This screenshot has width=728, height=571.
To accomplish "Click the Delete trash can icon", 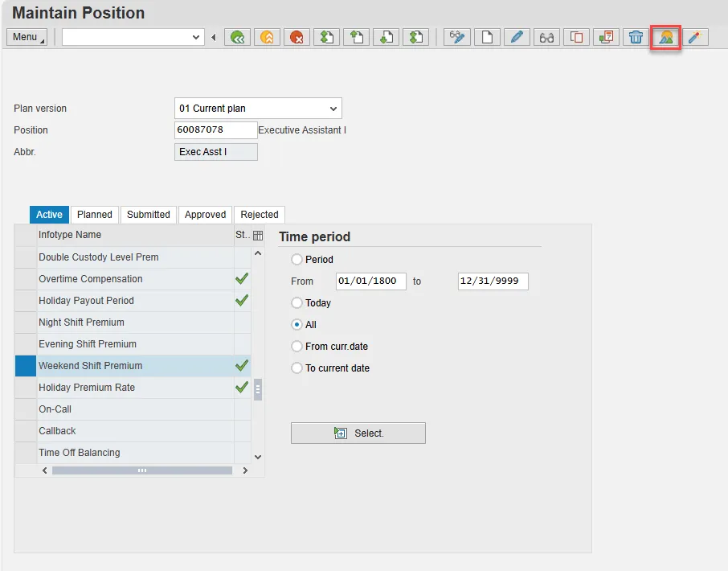I will pyautogui.click(x=636, y=37).
